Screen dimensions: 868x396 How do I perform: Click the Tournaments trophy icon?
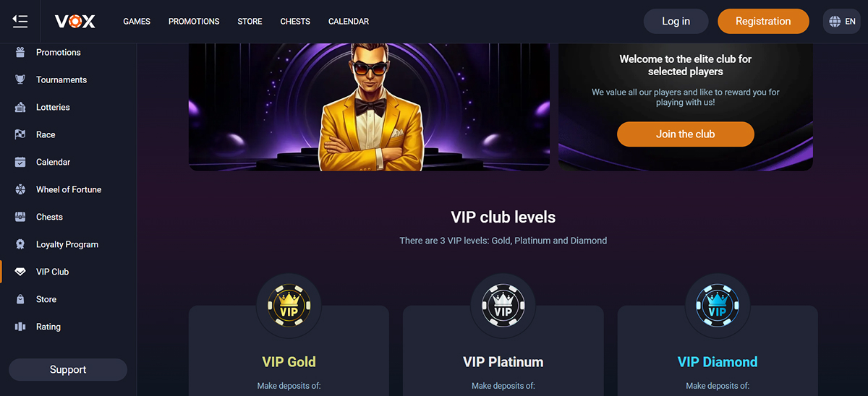[20, 79]
